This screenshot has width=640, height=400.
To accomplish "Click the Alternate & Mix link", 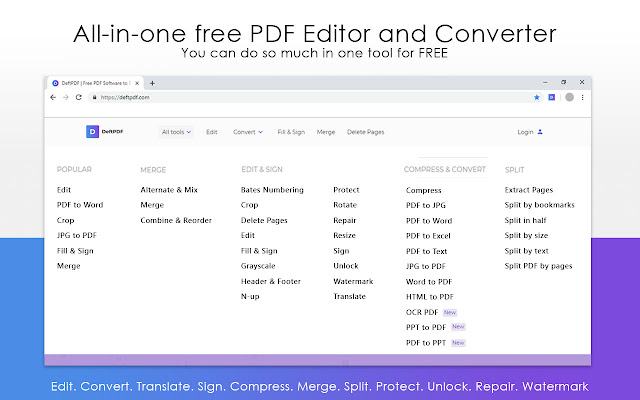I will click(169, 189).
